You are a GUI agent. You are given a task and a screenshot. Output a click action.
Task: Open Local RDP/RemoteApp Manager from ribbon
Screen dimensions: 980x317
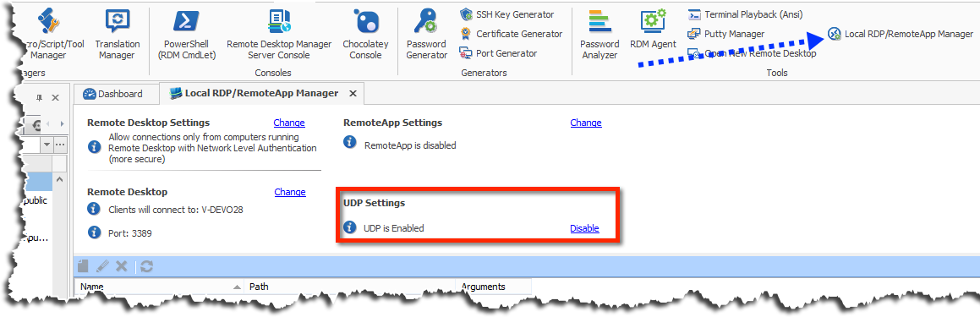click(x=901, y=34)
